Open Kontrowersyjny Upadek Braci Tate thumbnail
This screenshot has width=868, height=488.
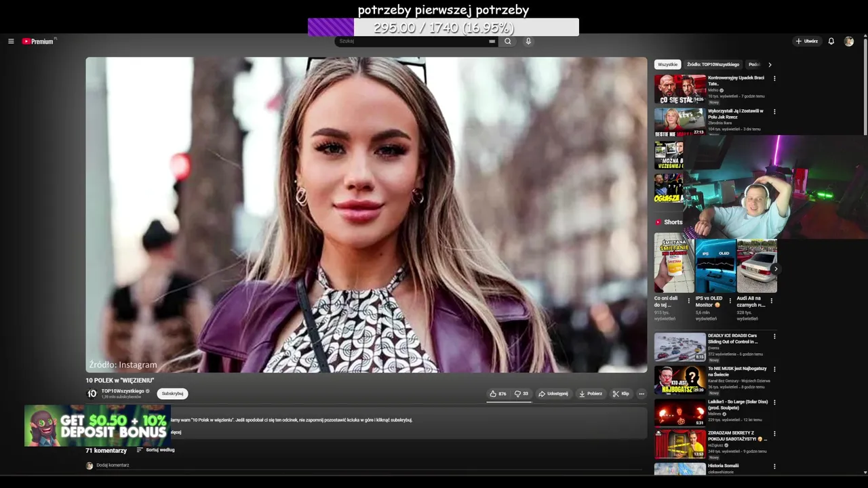[x=679, y=89]
